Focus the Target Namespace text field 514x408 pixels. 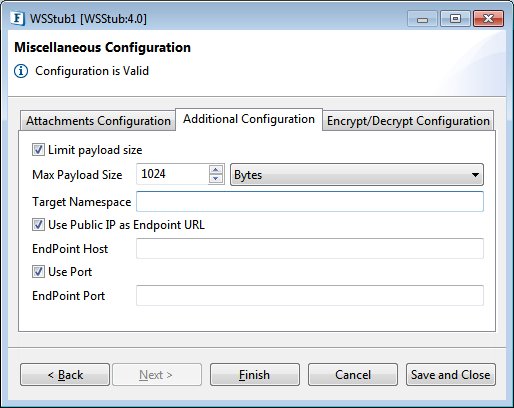(310, 201)
